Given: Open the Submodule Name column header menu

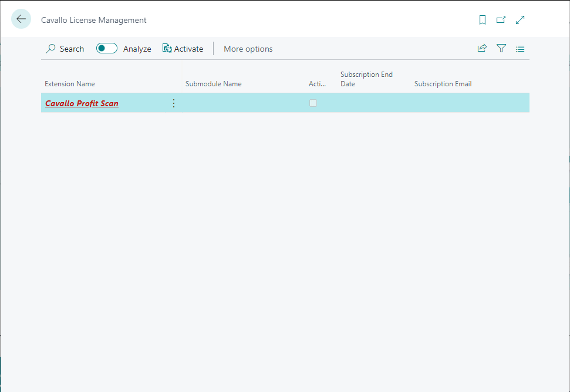Looking at the screenshot, I should pos(213,84).
